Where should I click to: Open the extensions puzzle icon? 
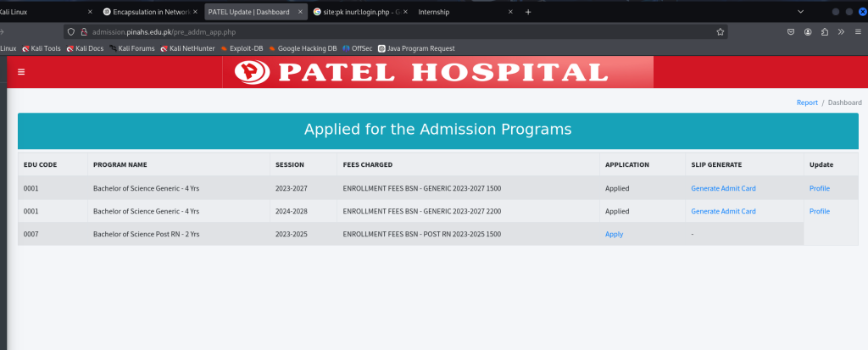click(825, 32)
